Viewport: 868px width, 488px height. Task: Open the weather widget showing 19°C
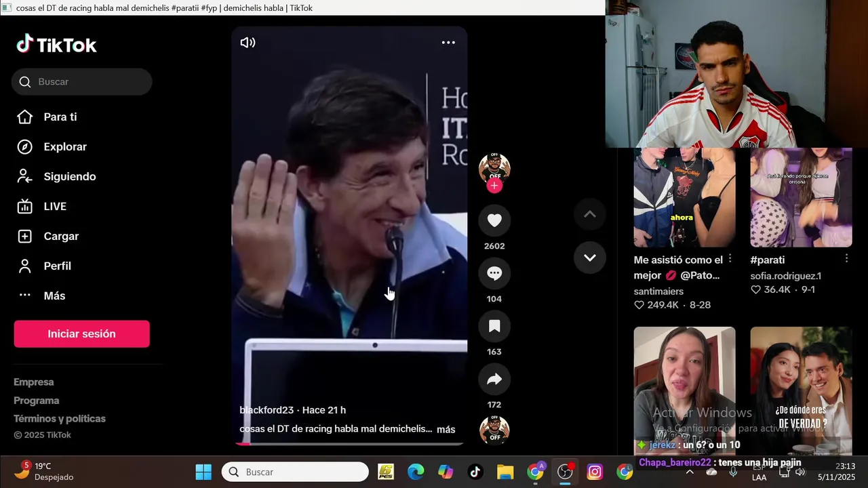(x=44, y=472)
